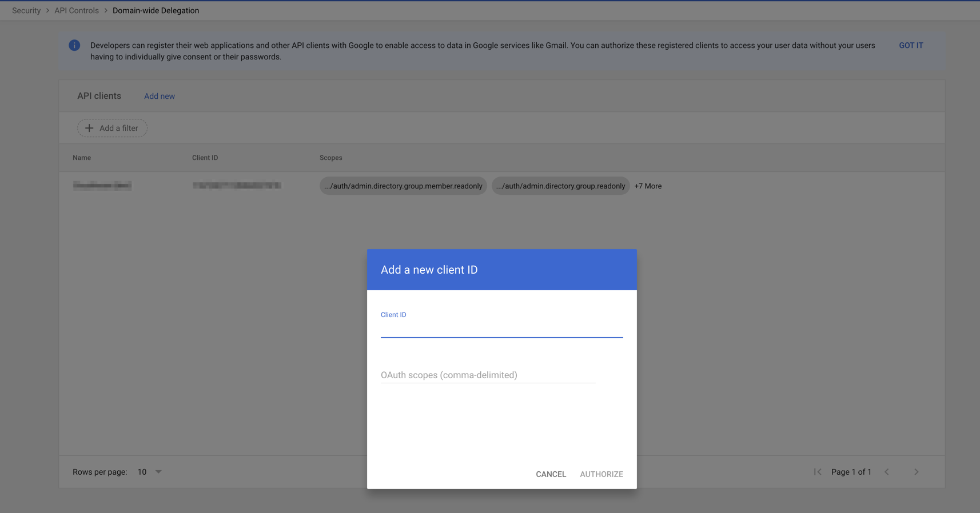Screen dimensions: 980x513
Task: Click the plus icon in Add a filter
Action: tap(89, 129)
